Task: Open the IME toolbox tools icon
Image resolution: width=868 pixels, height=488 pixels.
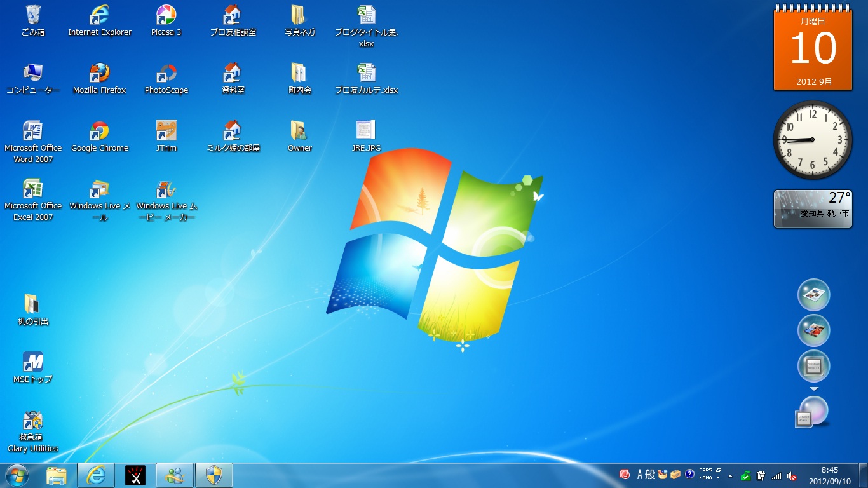Action: 675,474
